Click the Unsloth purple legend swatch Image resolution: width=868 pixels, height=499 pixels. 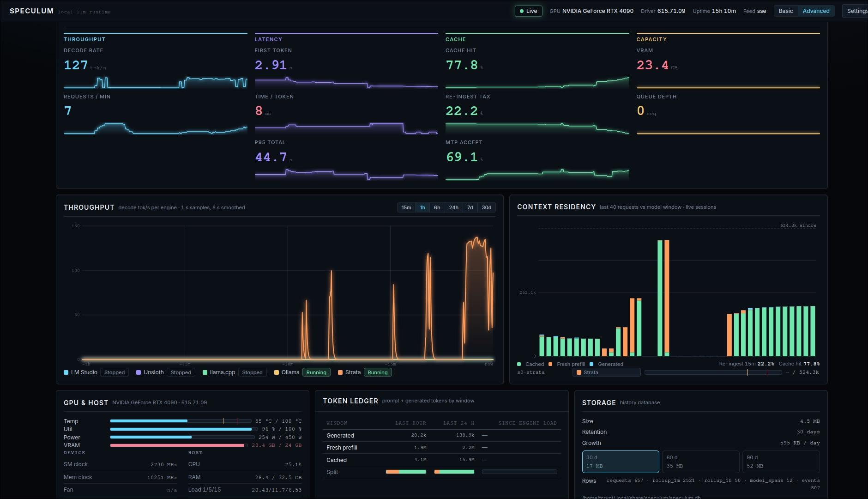click(x=139, y=372)
